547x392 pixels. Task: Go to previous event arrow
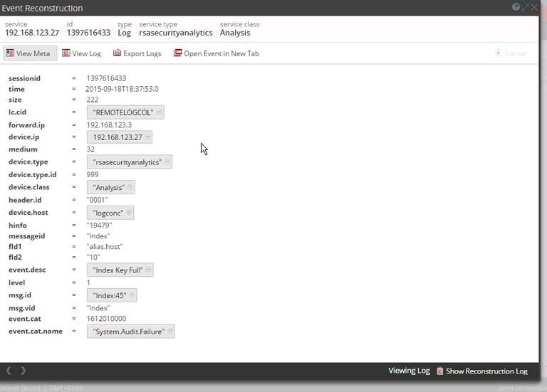tap(9, 371)
